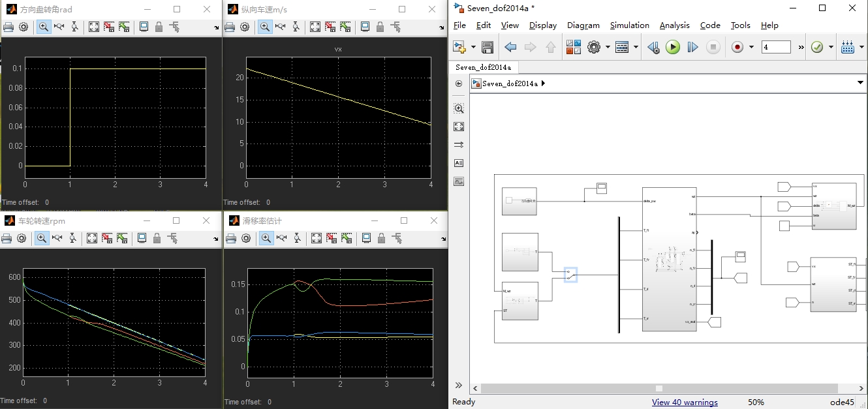Expand hidden Simulink toolbar items chevron
The width and height of the screenshot is (868, 409).
[801, 47]
